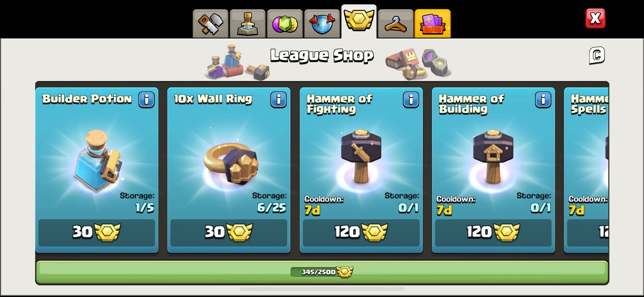Switch to the potion statue tab
The width and height of the screenshot is (644, 297).
coord(247,24)
